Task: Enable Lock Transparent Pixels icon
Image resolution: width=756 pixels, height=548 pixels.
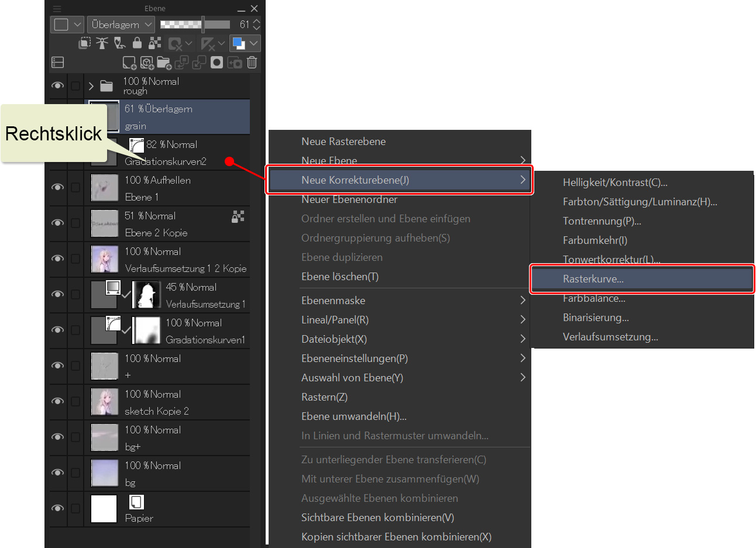Action: (155, 43)
